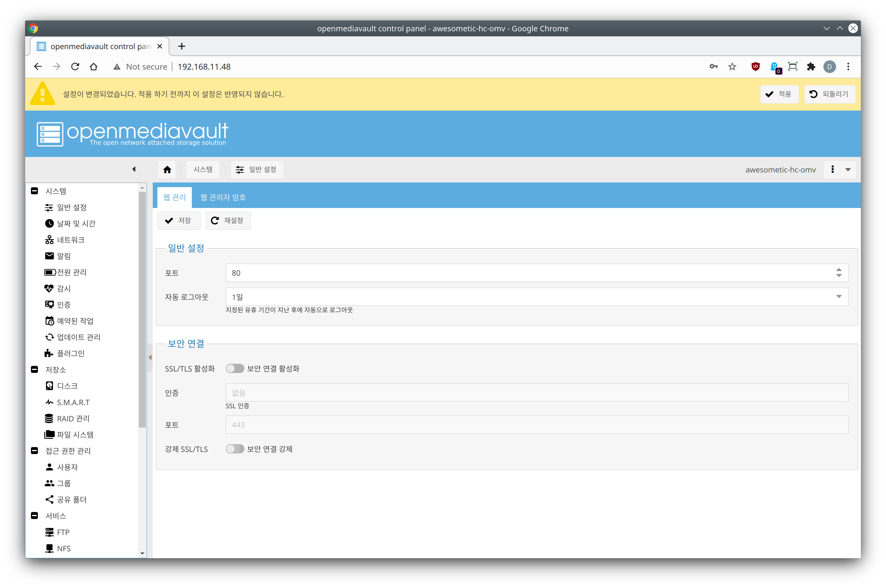Image resolution: width=886 pixels, height=588 pixels.
Task: Click the home icon in breadcrumb bar
Action: point(167,170)
